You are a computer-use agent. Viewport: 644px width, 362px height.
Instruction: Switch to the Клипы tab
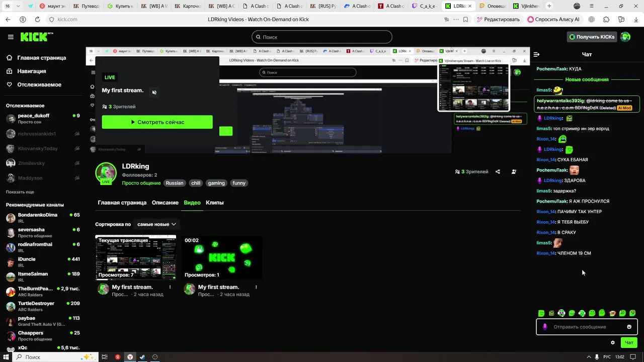point(215,203)
